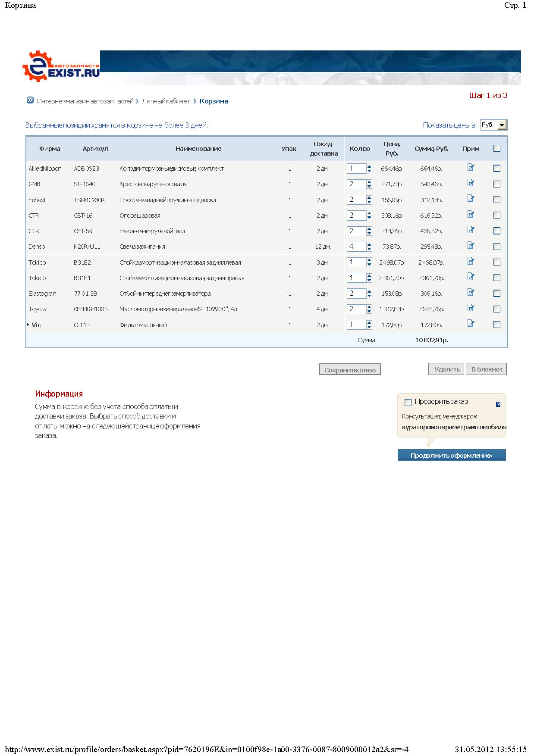Select the Febest TSI-MCV30R row checkbox
The width and height of the screenshot is (534, 756).
pos(497,200)
